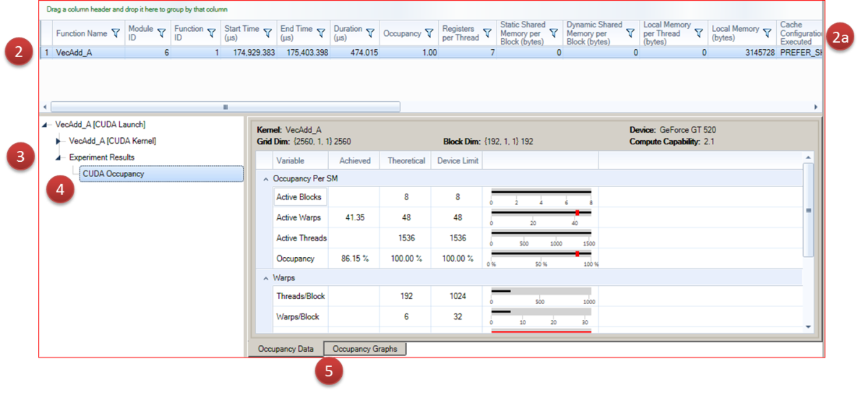
Task: Click the Function ID filter funnel
Action: 211,33
